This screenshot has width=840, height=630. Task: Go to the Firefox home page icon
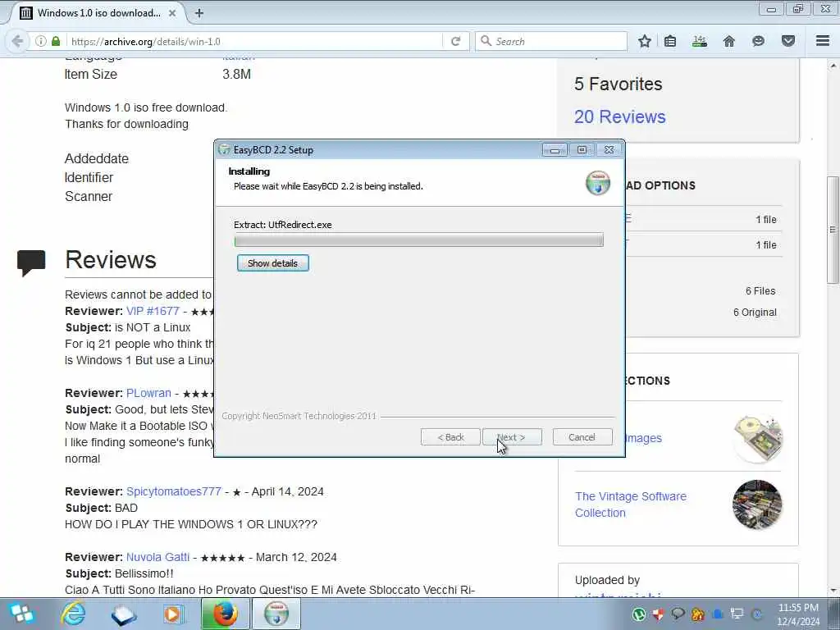[x=729, y=41]
